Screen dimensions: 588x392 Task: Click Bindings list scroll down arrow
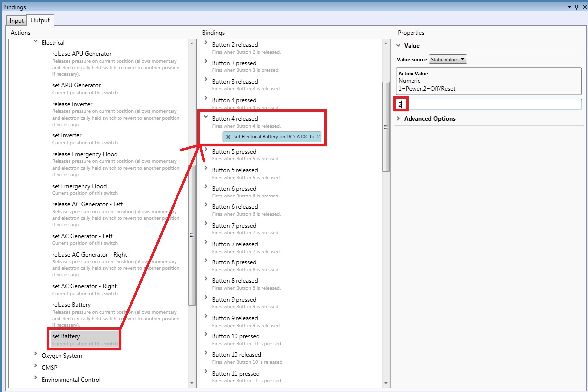(386, 383)
